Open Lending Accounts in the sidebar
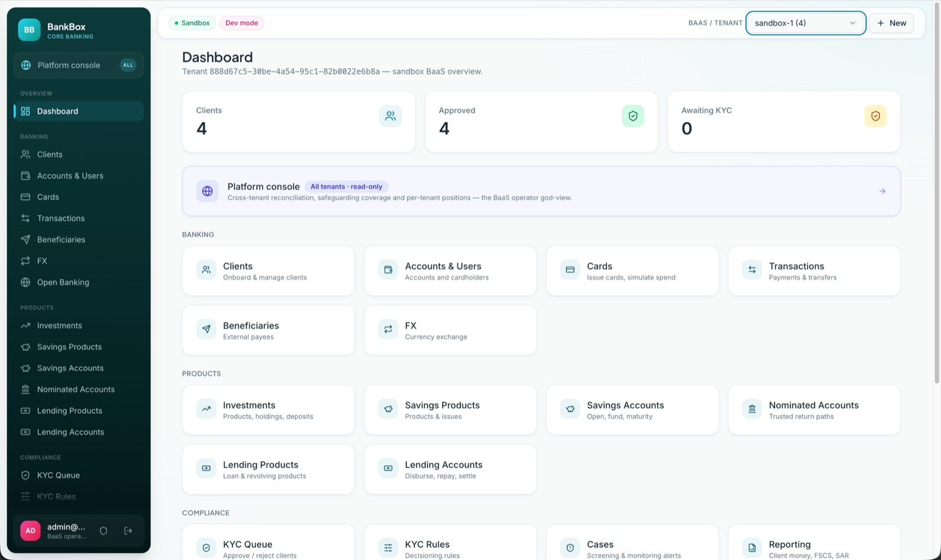The image size is (941, 560). 78,432
